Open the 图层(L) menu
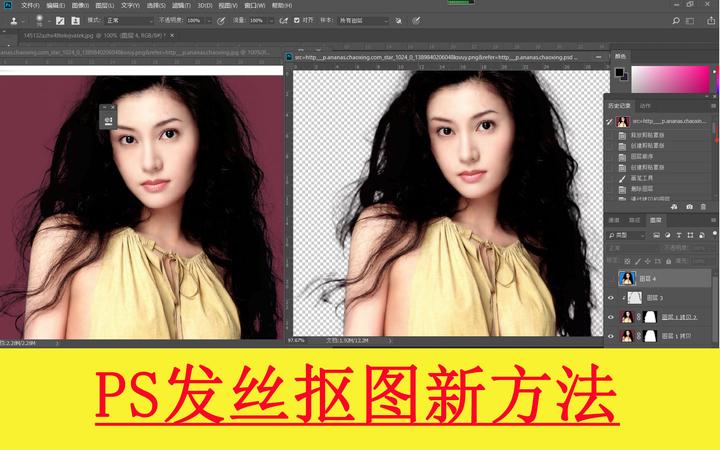720x450 pixels. coord(105,6)
